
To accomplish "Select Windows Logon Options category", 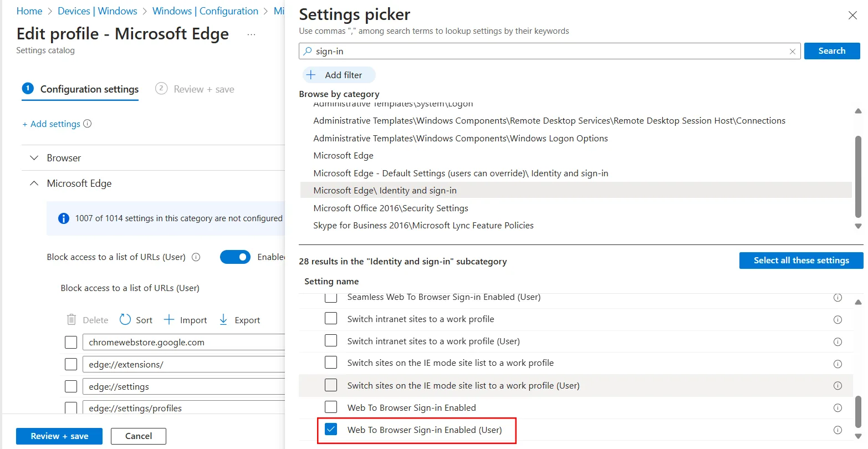I will 461,139.
